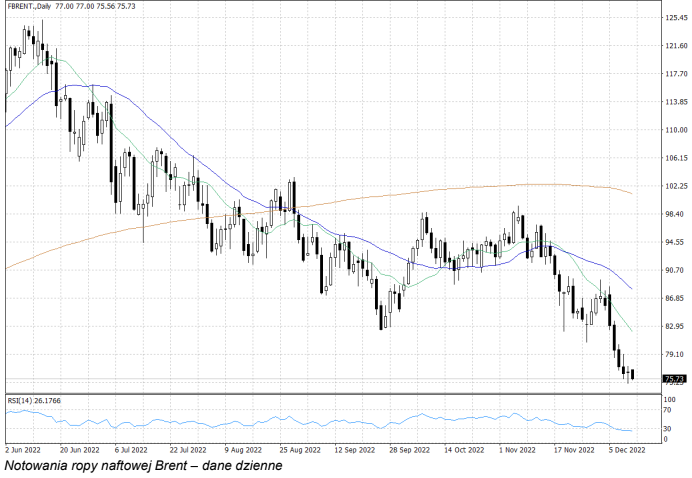Click the caption Notowania ropy naftowej Brent
Viewport: 692px width, 478px height.
point(144,465)
